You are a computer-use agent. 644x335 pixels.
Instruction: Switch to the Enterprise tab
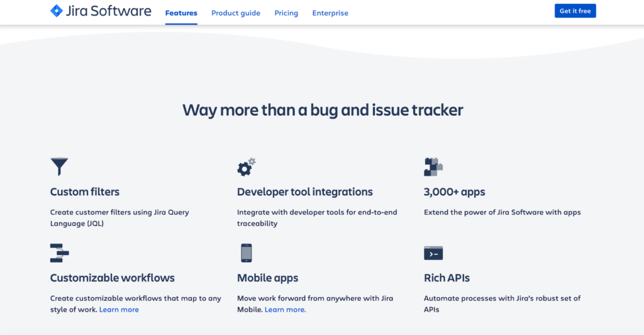pyautogui.click(x=330, y=13)
